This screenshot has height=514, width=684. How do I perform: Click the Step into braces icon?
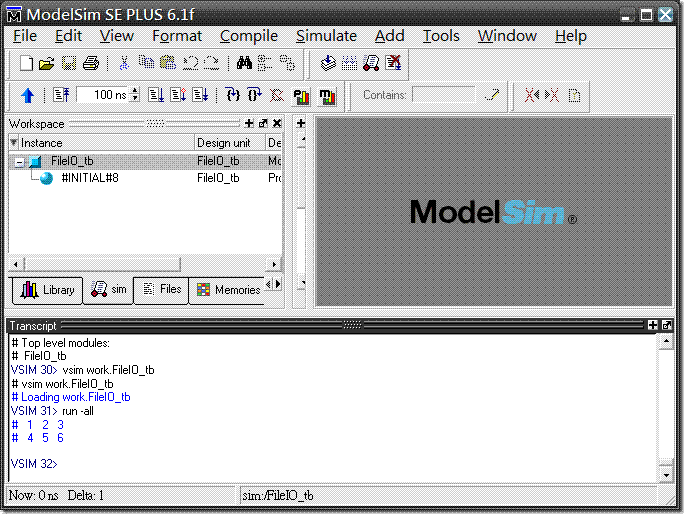233,94
